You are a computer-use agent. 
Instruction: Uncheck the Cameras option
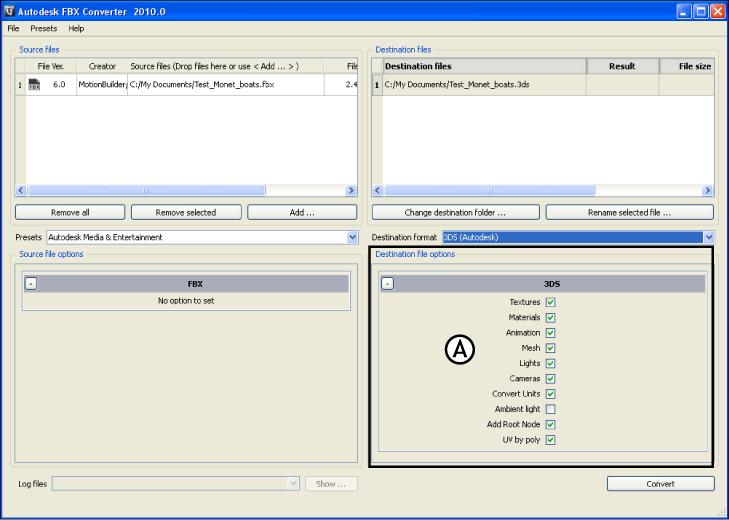pos(550,379)
